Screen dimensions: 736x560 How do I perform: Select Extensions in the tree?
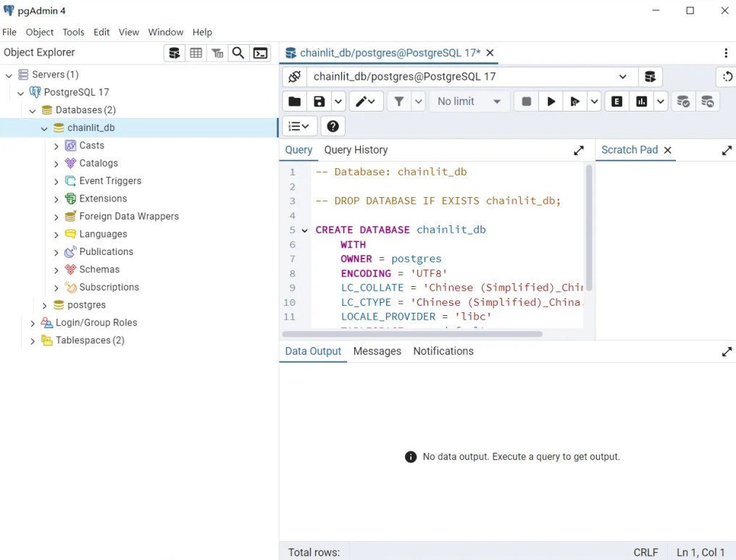point(104,198)
